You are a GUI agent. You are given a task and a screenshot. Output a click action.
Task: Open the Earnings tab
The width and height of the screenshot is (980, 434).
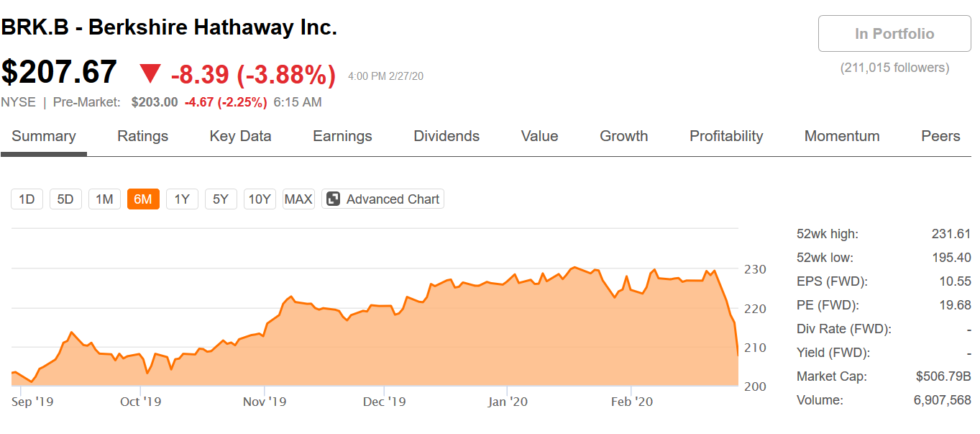coord(342,136)
